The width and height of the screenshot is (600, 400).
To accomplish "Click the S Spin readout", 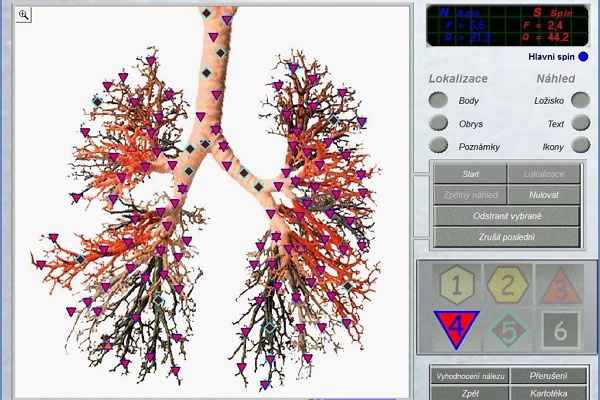I will [547, 25].
